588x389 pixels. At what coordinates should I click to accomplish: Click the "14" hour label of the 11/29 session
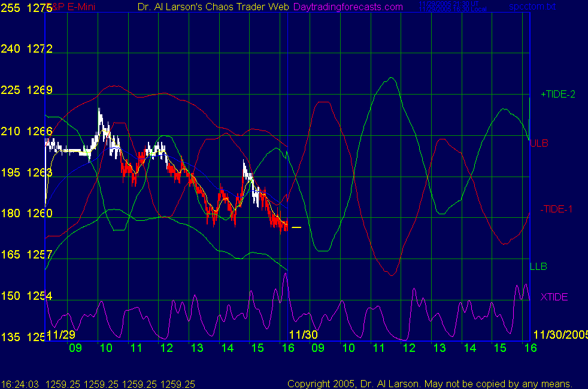click(x=228, y=348)
